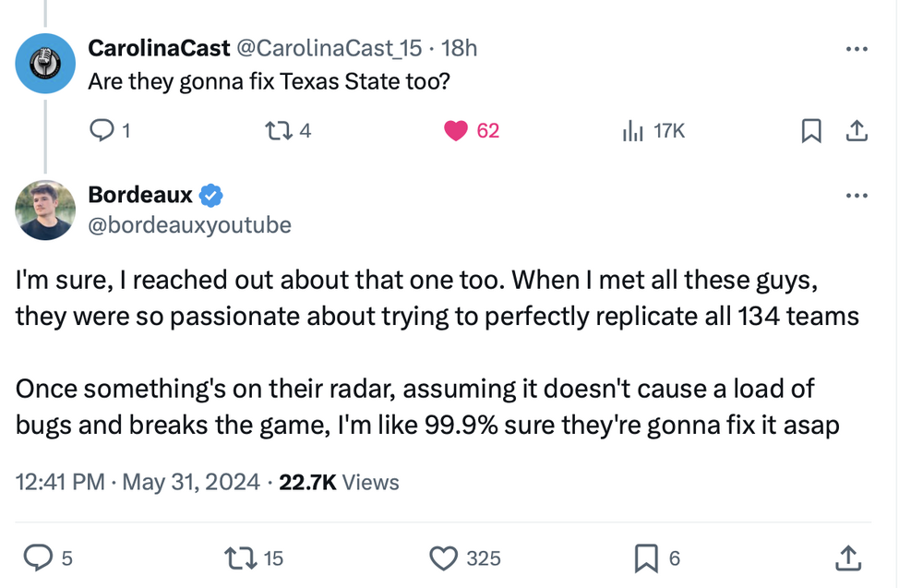
Task: View analytics for CarolinaCast tweet
Action: (x=633, y=131)
